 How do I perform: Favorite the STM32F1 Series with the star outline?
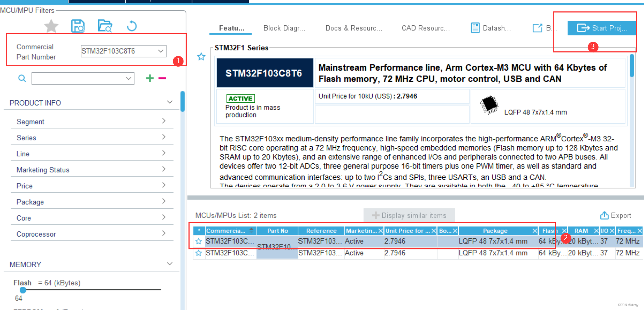(201, 56)
